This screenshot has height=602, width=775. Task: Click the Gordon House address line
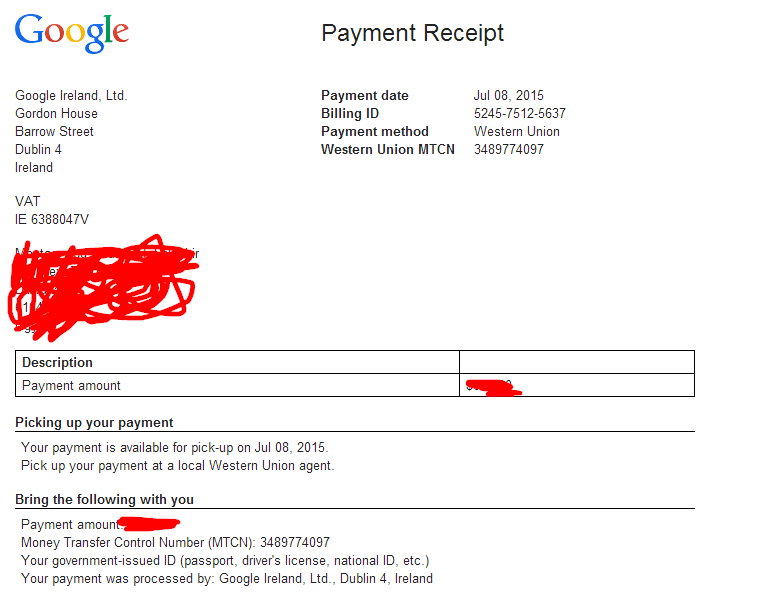tap(56, 114)
